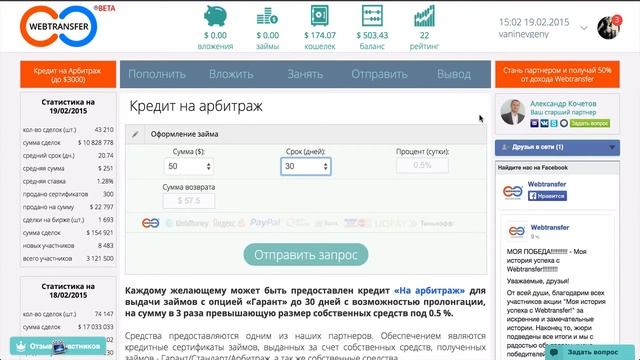The height and width of the screenshot is (360, 640).
Task: Click the Facebook Нравится like button
Action: point(547,196)
